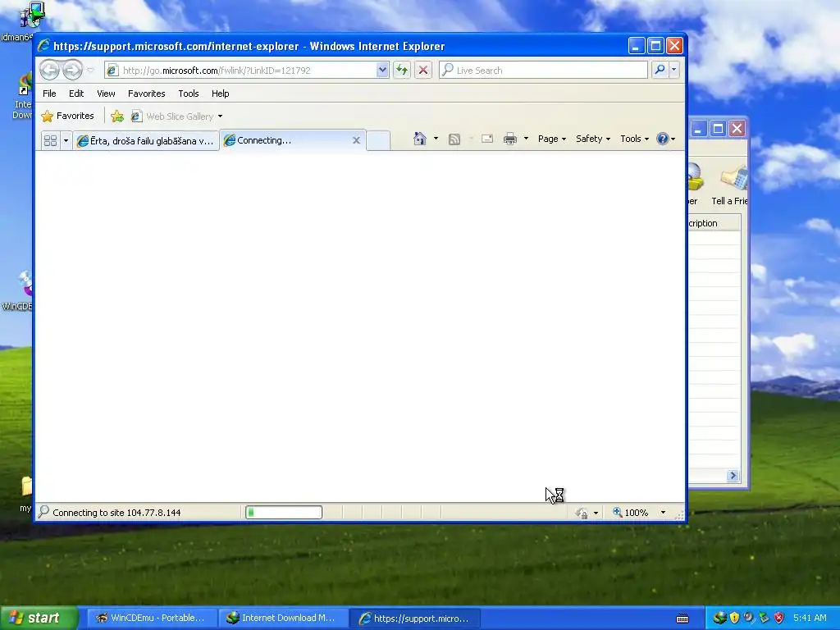
Task: Open the WinCDEmu desktop icon
Action: [x=19, y=291]
